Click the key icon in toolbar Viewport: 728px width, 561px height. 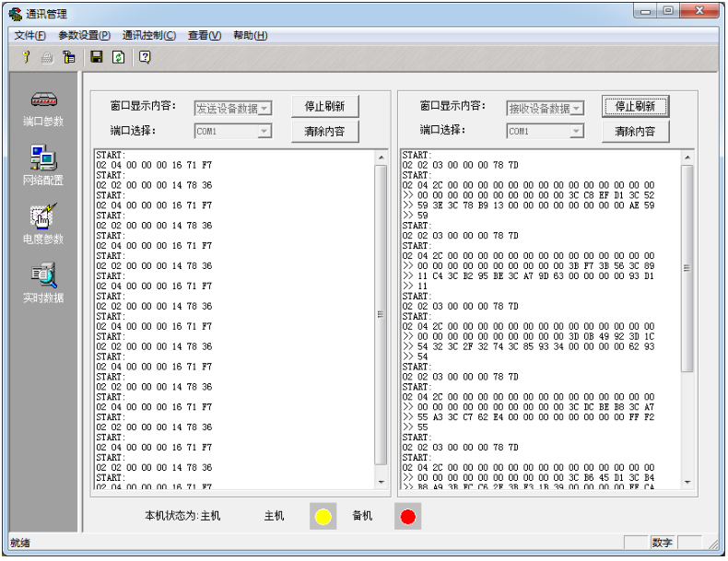point(26,57)
